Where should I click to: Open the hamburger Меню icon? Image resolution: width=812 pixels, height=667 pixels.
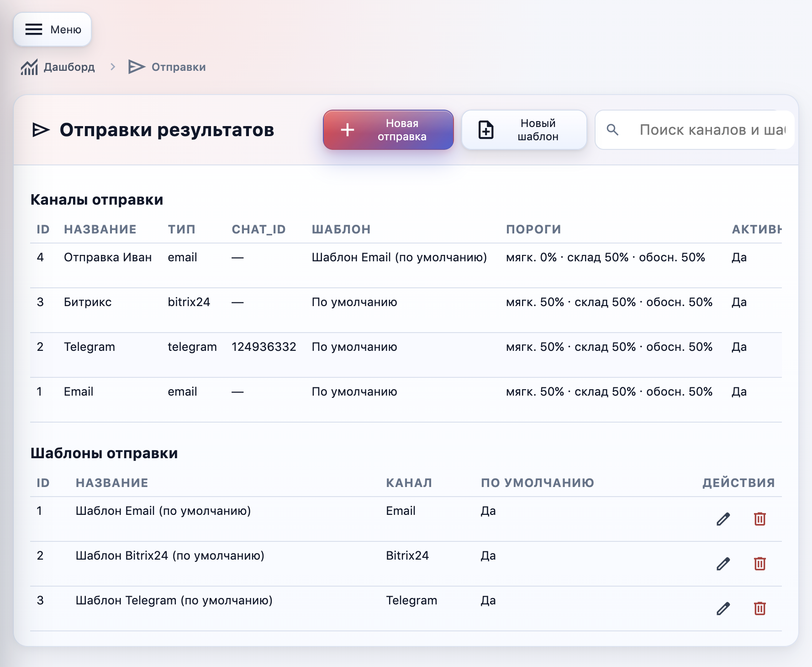pyautogui.click(x=33, y=29)
